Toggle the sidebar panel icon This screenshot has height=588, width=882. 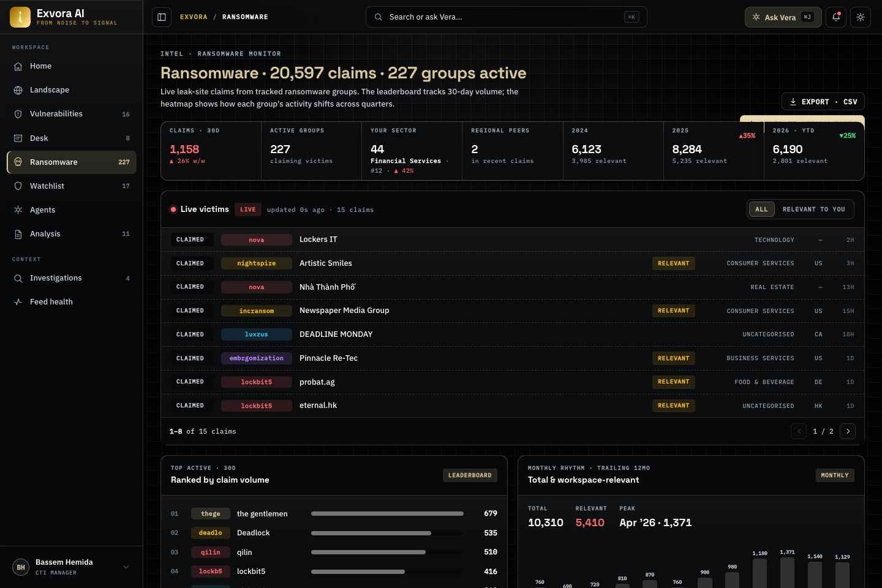(162, 17)
